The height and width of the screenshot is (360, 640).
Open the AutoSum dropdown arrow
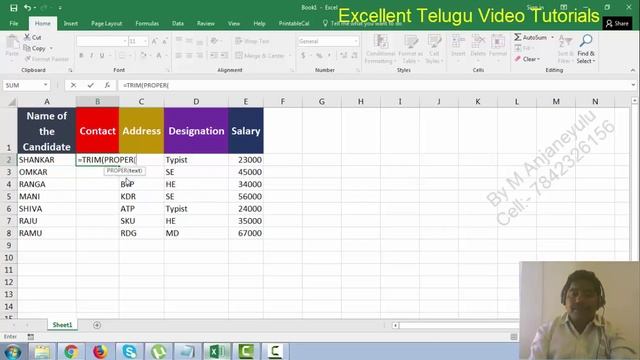pyautogui.click(x=552, y=37)
